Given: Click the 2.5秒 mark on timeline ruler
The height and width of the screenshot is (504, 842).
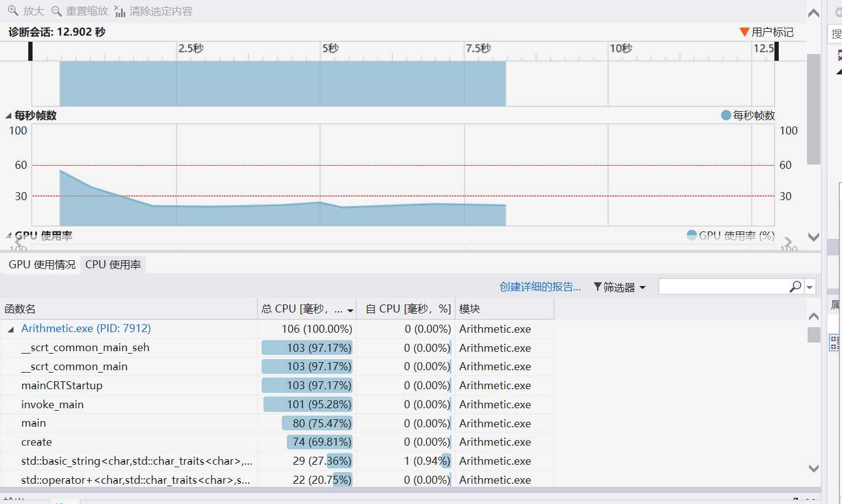Looking at the screenshot, I should (191, 48).
